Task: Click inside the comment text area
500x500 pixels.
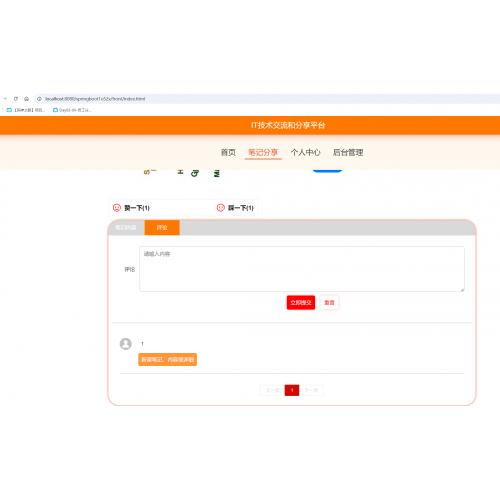Action: coord(302,269)
